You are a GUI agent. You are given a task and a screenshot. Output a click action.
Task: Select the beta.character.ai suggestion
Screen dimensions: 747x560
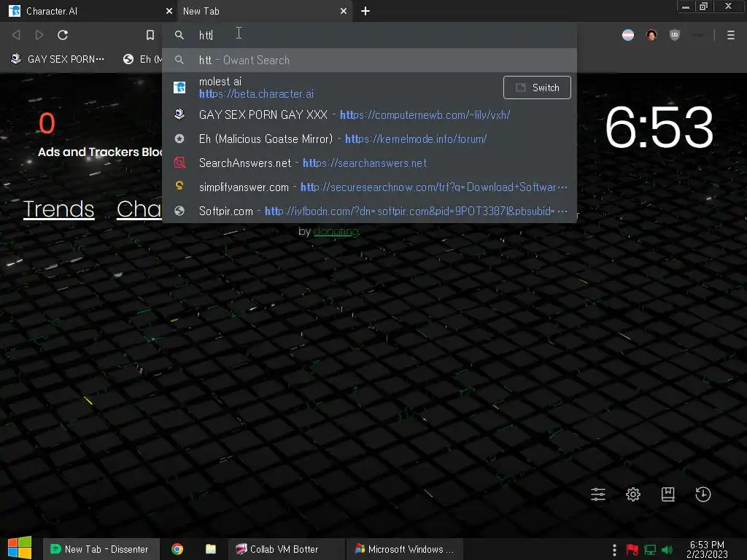pyautogui.click(x=333, y=87)
